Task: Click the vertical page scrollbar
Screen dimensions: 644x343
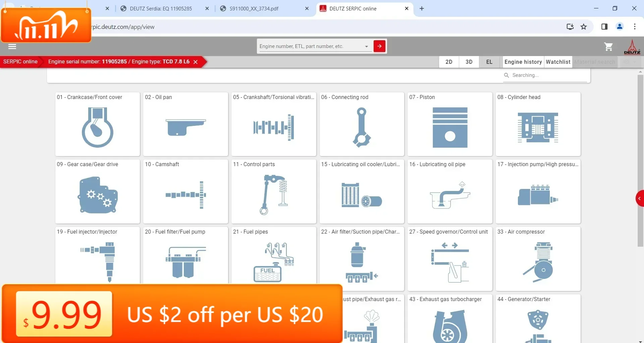Action: tap(640, 160)
